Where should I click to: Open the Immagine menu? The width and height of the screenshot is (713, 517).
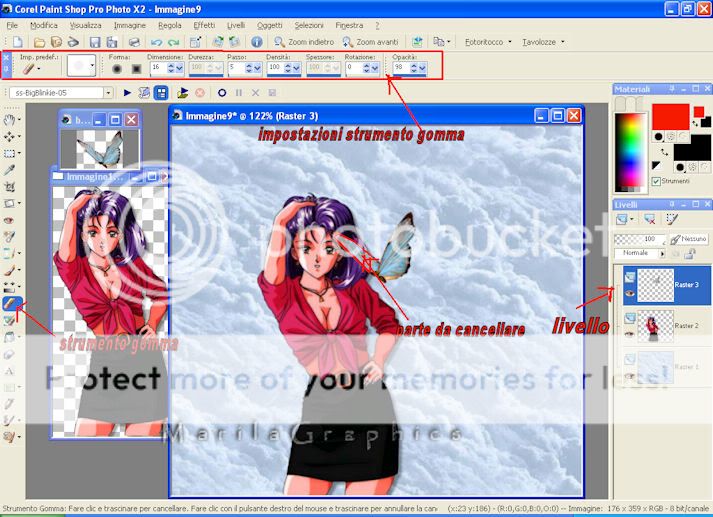pos(130,25)
